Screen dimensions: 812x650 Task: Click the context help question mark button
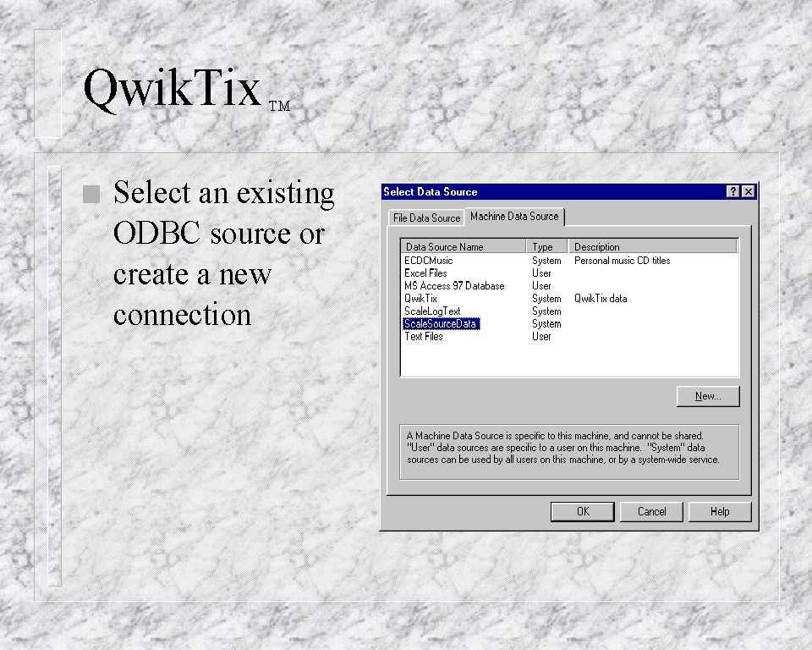click(x=733, y=192)
